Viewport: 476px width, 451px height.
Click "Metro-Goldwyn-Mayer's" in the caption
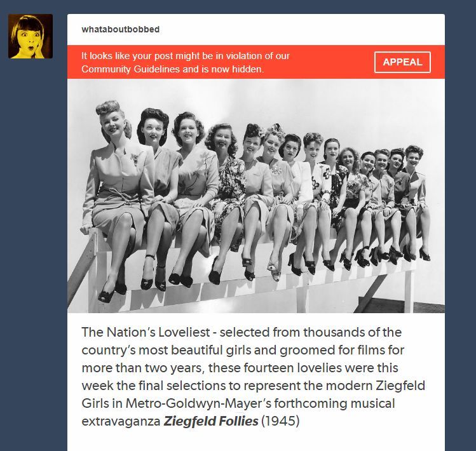[x=198, y=403]
